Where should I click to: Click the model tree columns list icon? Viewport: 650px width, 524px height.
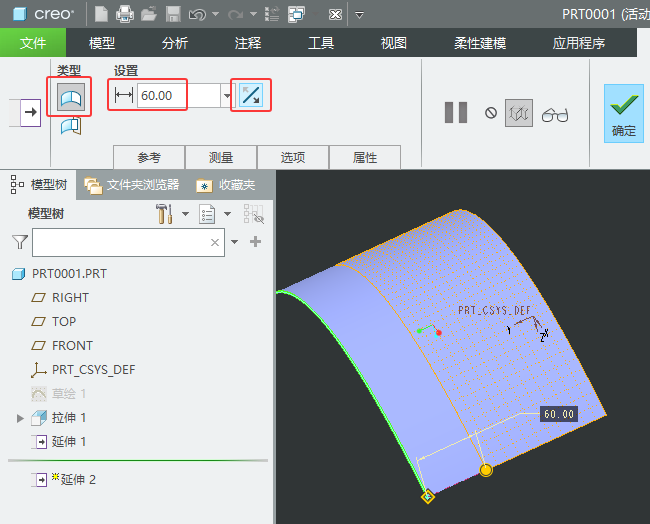click(x=206, y=214)
